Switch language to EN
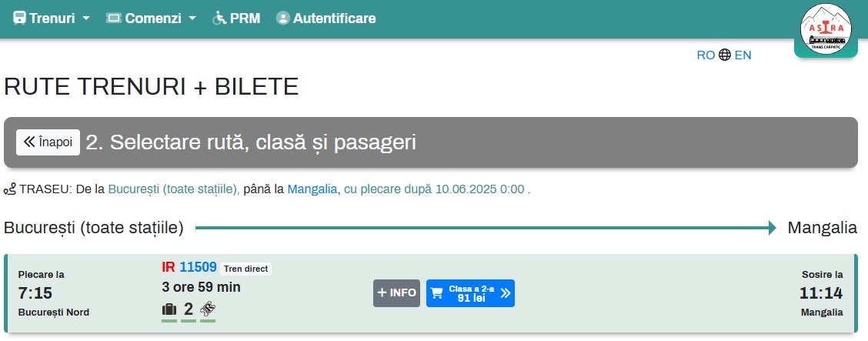868x341 pixels. pos(743,55)
